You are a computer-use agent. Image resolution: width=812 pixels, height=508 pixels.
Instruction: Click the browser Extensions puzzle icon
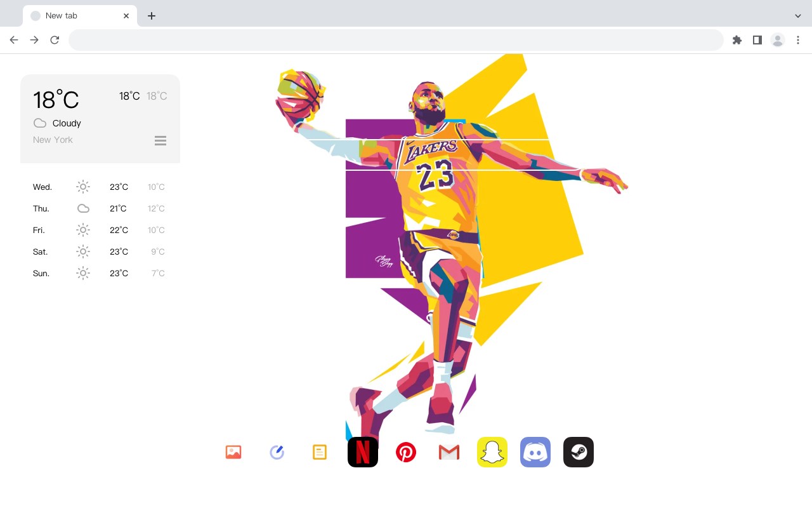(x=737, y=40)
